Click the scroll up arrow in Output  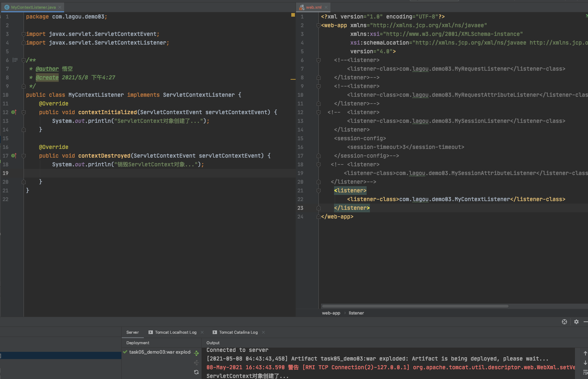pyautogui.click(x=585, y=353)
